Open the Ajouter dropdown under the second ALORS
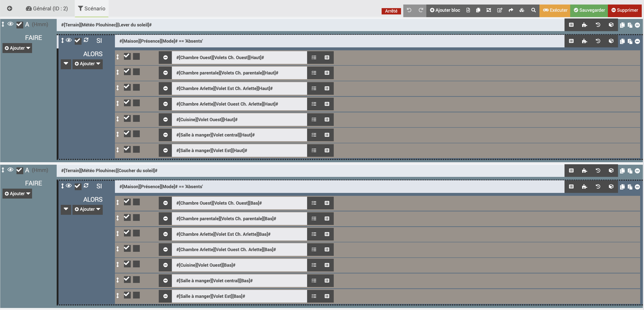This screenshot has width=644, height=310. pyautogui.click(x=87, y=209)
